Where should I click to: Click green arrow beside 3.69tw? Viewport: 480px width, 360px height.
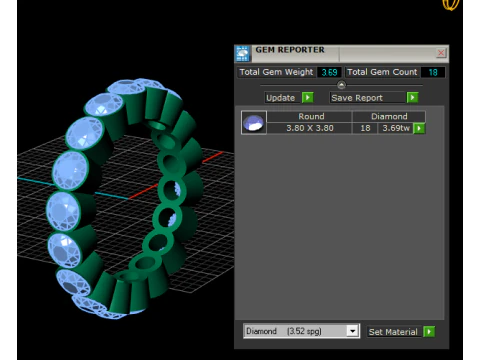(419, 128)
